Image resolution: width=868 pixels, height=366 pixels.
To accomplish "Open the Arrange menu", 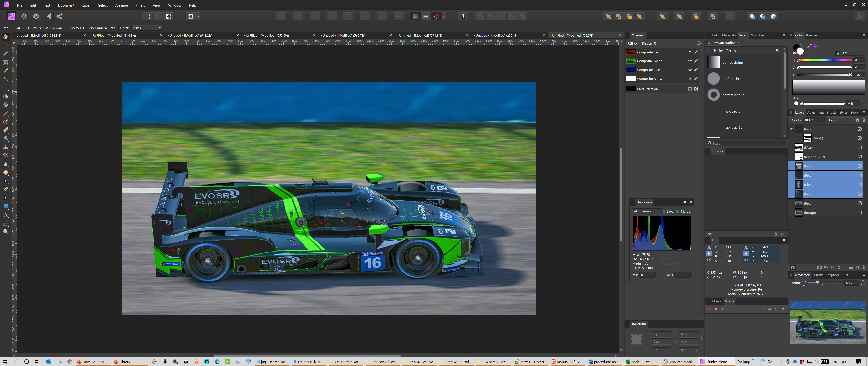I will point(121,5).
